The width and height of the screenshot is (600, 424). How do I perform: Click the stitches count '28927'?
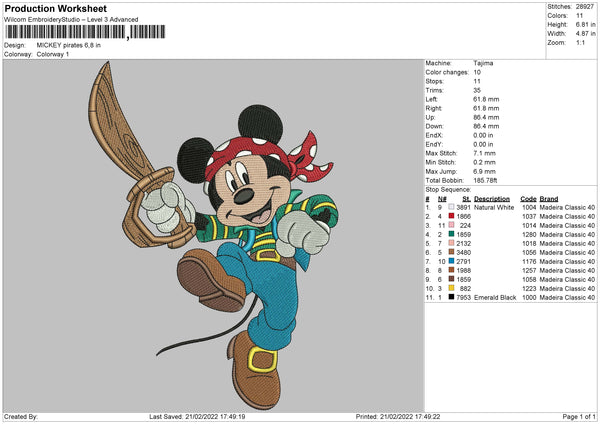tap(585, 7)
